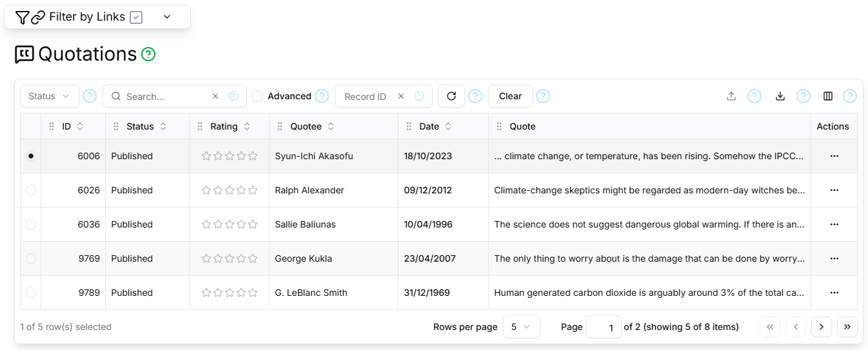Select radio button for row 6026
868x350 pixels.
pos(31,190)
